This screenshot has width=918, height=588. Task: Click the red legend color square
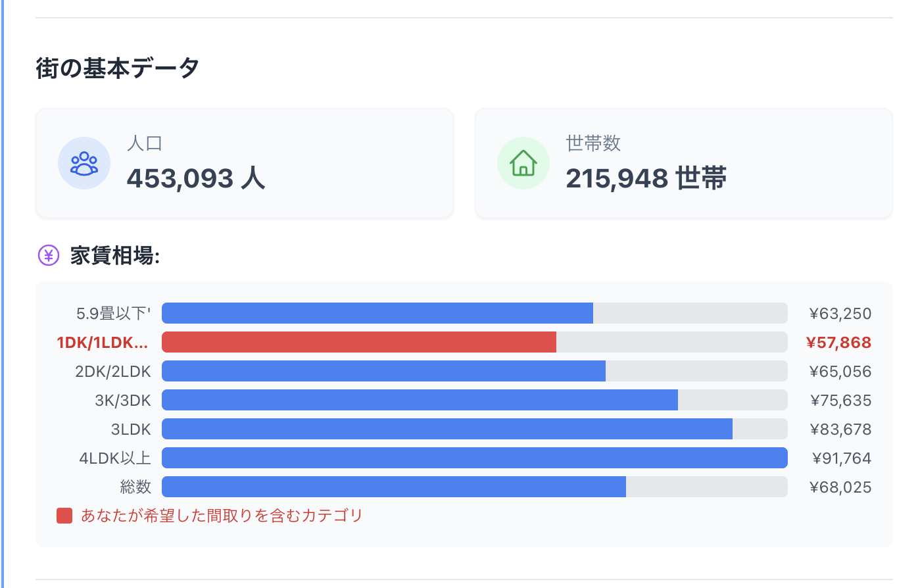coord(64,516)
